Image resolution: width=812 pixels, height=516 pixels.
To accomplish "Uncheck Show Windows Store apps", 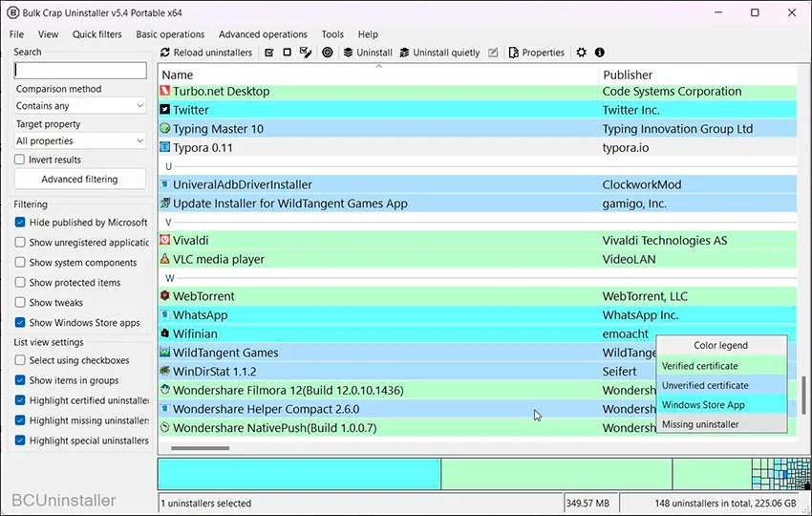I will [20, 322].
